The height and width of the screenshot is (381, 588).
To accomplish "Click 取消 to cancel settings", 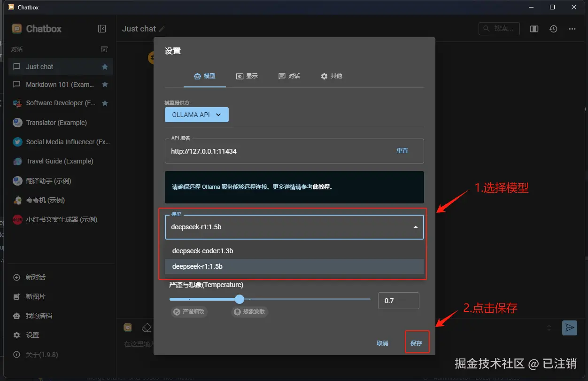I will click(382, 343).
